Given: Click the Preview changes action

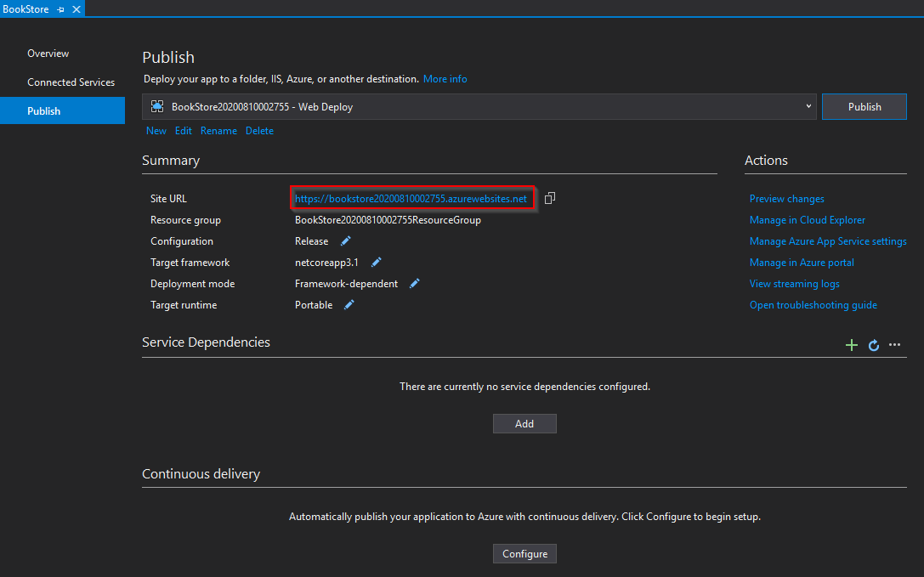Looking at the screenshot, I should point(786,199).
